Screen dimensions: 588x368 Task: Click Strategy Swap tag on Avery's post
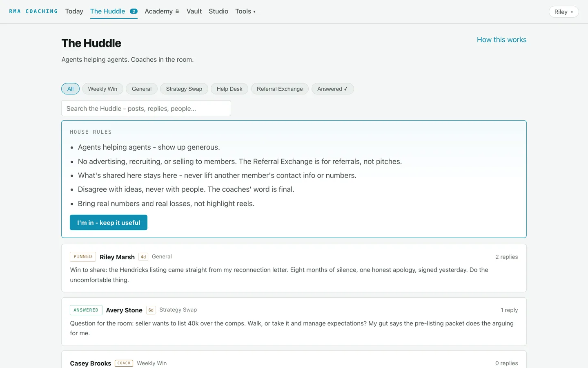tap(178, 310)
